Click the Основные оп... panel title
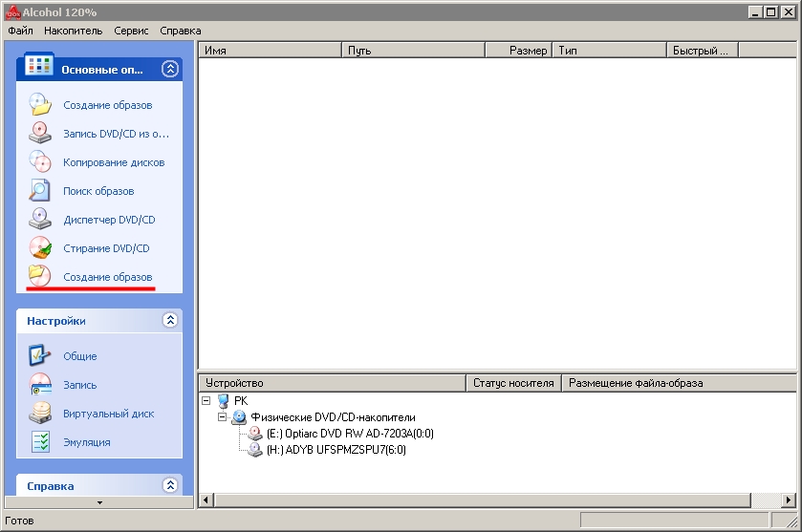 (102, 70)
